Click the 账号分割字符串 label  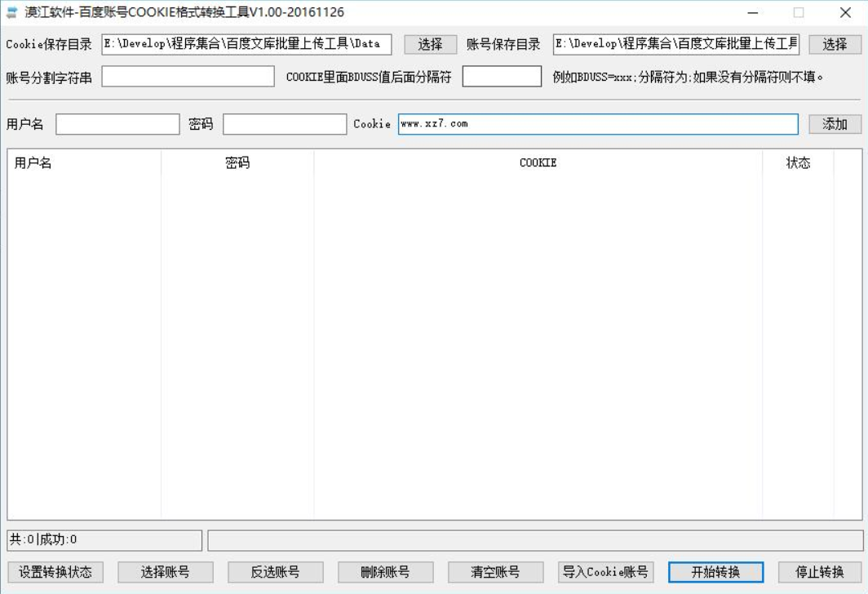[49, 78]
